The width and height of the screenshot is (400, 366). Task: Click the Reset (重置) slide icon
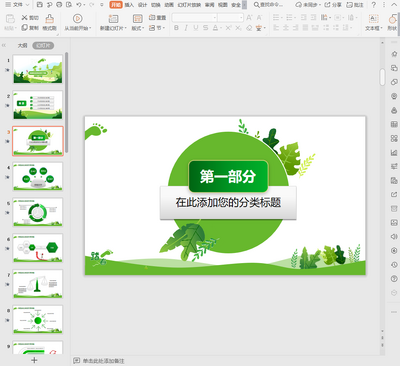pyautogui.click(x=152, y=17)
